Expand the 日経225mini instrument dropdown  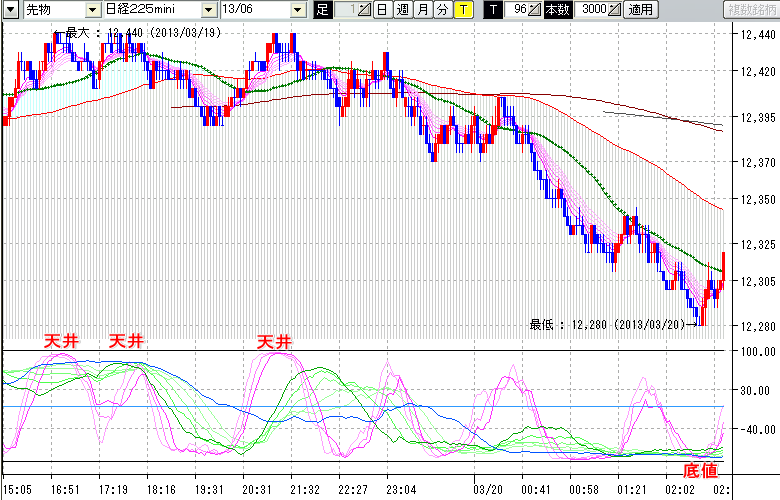208,10
